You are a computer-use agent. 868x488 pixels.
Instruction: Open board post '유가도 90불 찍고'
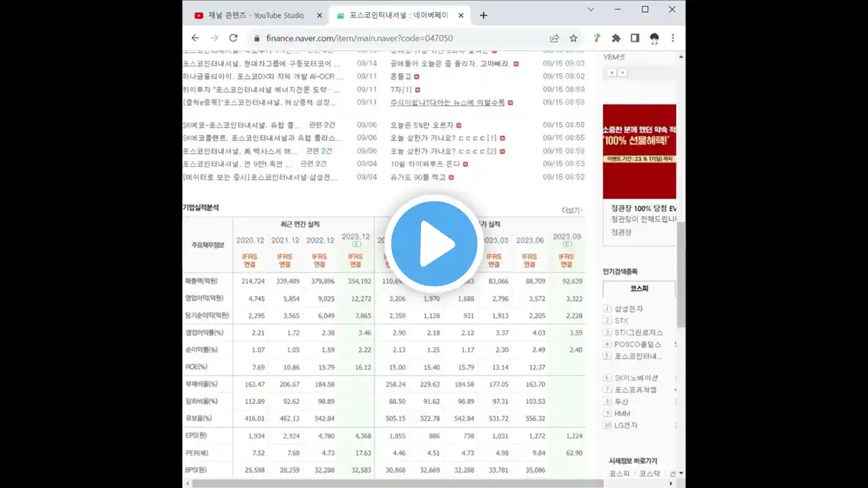tap(418, 177)
